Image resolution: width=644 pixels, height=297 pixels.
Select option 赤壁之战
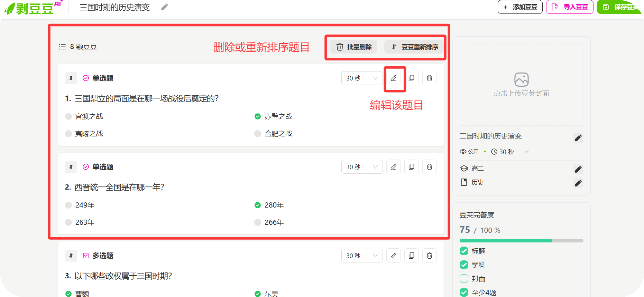[258, 116]
